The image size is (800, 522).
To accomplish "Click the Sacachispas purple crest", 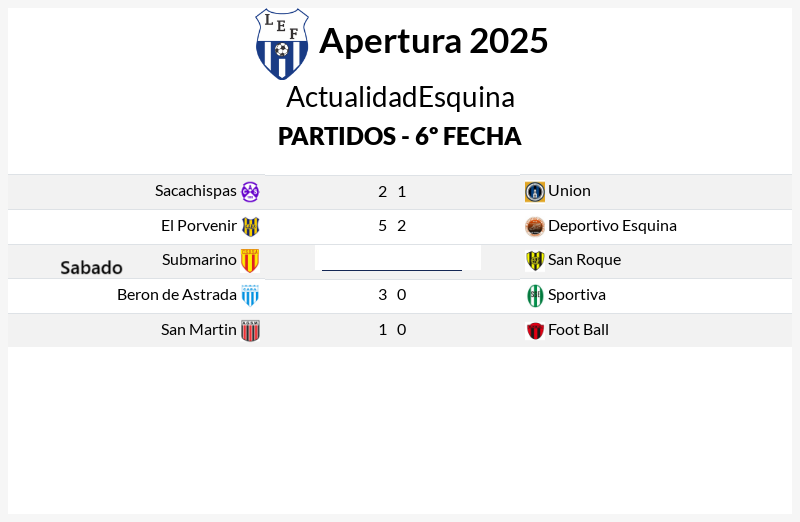I will pos(250,192).
